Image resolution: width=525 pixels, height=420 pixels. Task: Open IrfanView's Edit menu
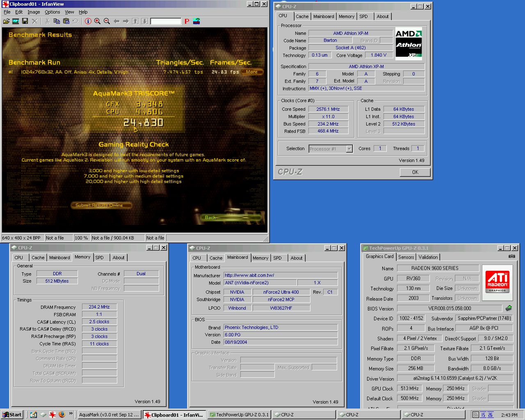pos(19,12)
